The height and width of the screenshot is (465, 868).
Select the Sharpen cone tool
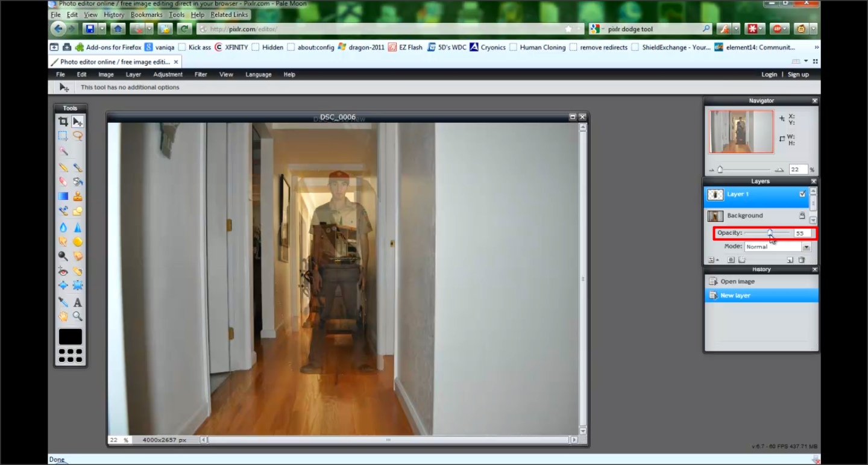coord(78,227)
